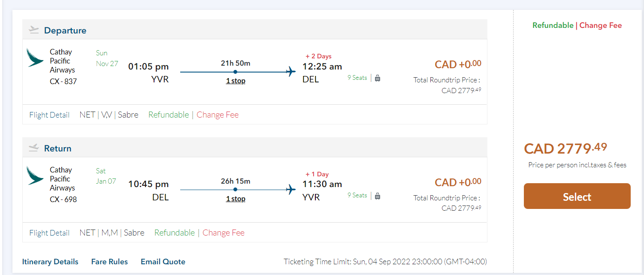The width and height of the screenshot is (644, 275).
Task: Expand the departure flight's 1 stop details
Action: pos(236,81)
